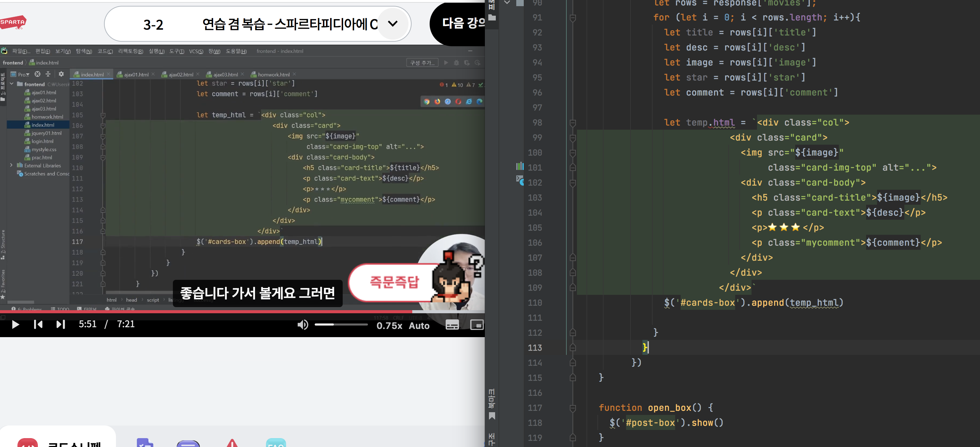Open the Auto quality selector
The height and width of the screenshot is (447, 980).
(419, 326)
